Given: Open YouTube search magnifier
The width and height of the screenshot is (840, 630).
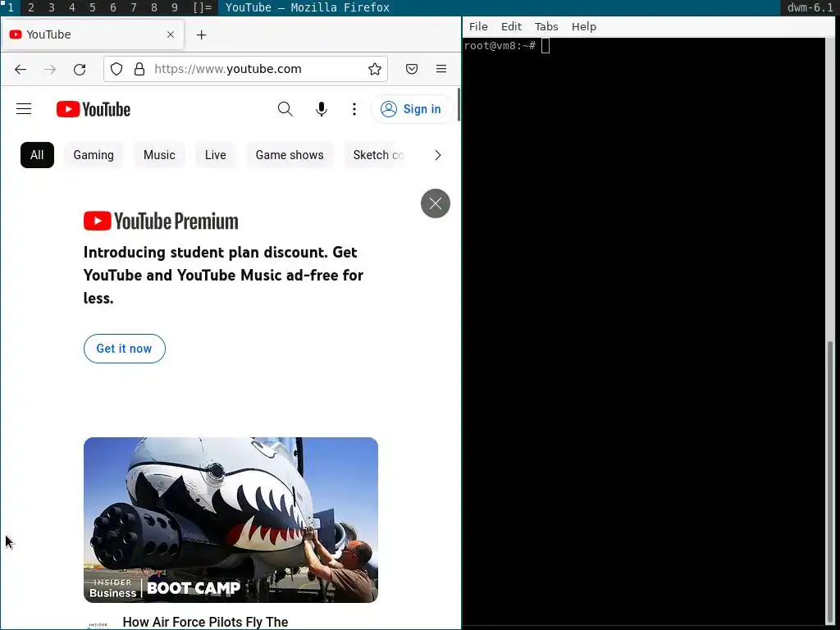Looking at the screenshot, I should [285, 109].
